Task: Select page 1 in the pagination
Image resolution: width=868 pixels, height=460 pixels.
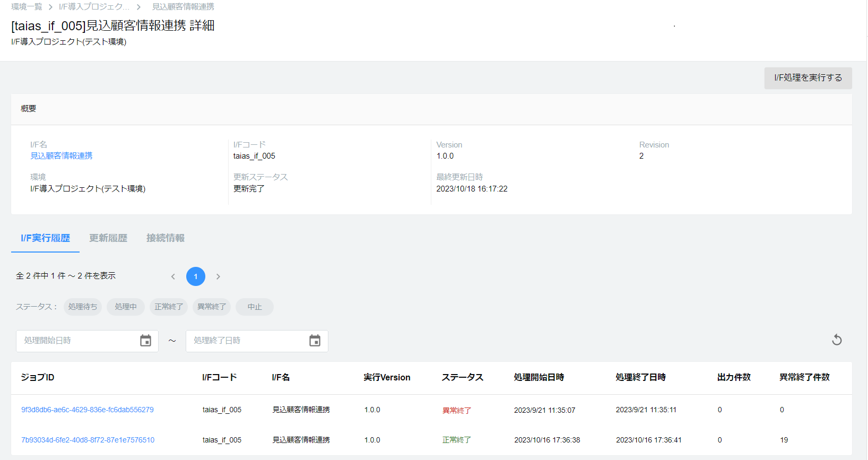Action: pyautogui.click(x=196, y=276)
